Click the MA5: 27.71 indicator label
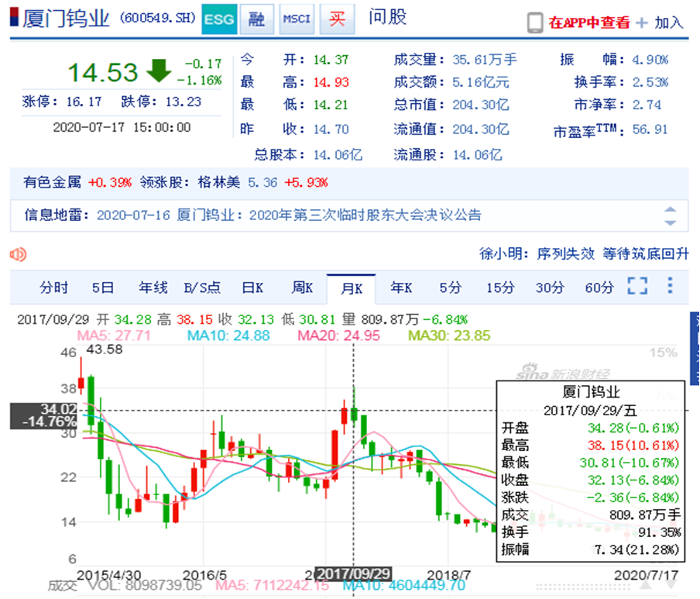The height and width of the screenshot is (599, 700). tap(114, 336)
